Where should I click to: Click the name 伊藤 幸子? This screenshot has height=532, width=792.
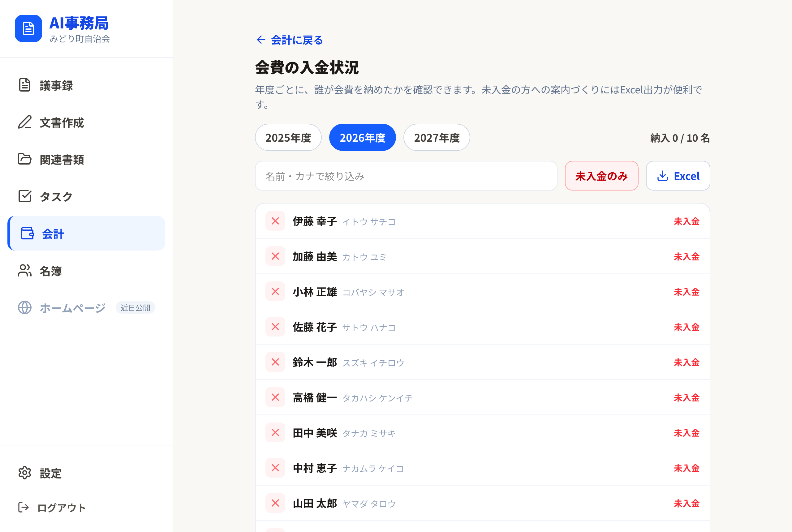[x=315, y=221]
